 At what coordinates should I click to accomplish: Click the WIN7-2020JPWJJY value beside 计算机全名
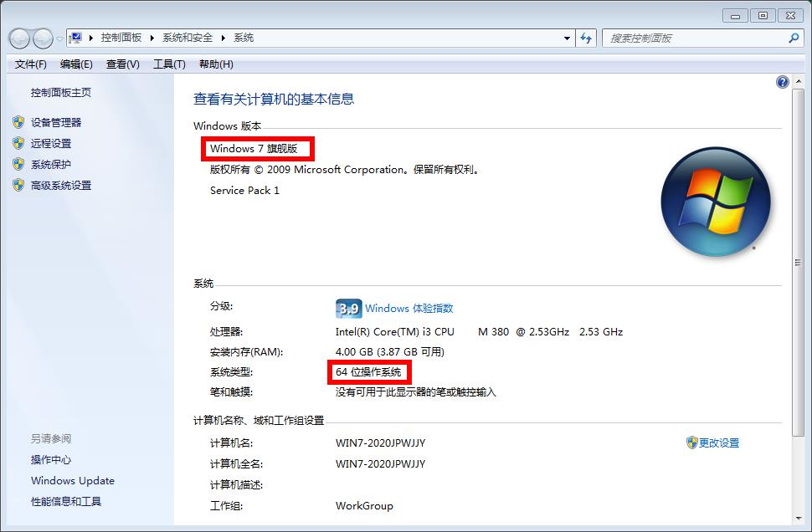click(x=381, y=463)
